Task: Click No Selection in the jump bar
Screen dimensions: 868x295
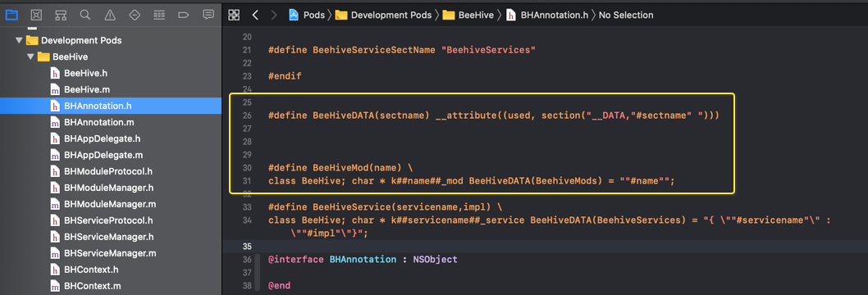Action: pos(626,15)
